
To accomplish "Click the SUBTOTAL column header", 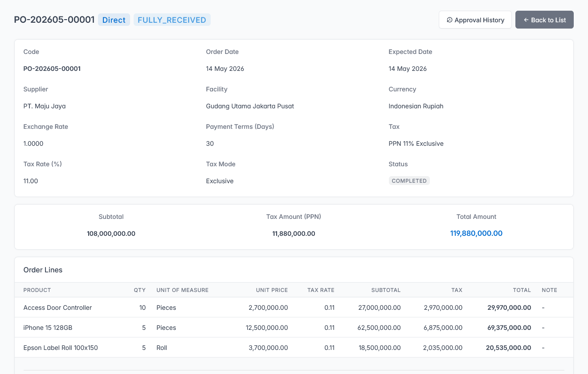I will pos(386,290).
